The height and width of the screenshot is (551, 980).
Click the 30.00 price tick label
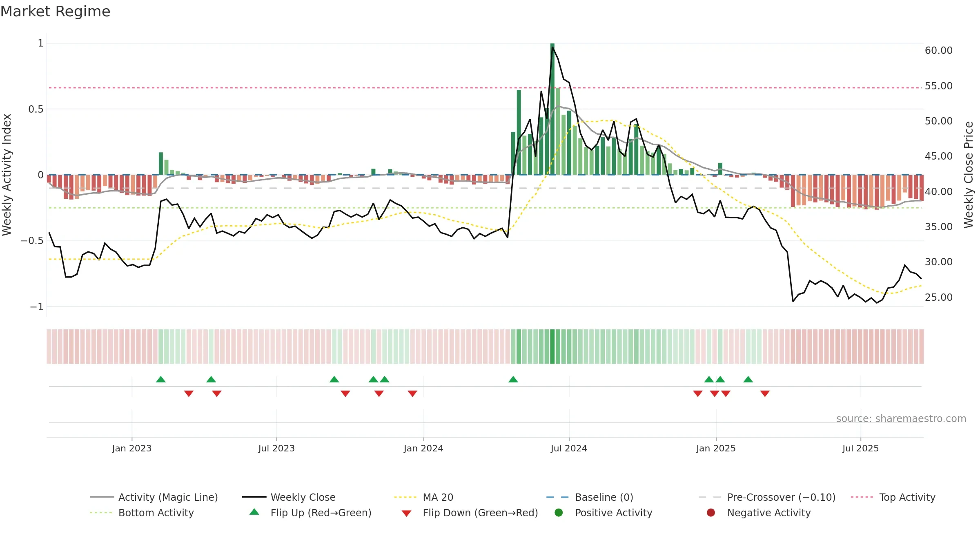click(x=939, y=262)
